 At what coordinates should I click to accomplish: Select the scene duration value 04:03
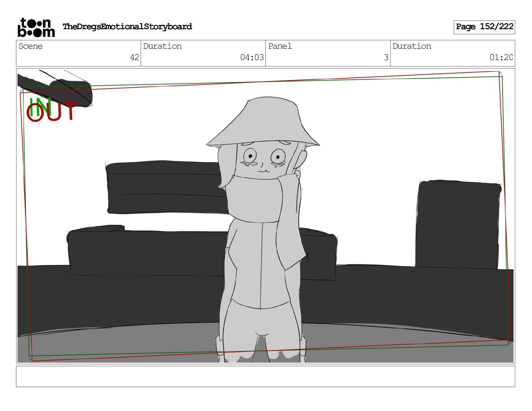click(x=252, y=57)
